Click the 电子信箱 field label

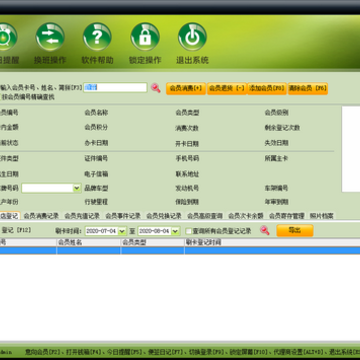click(96, 174)
